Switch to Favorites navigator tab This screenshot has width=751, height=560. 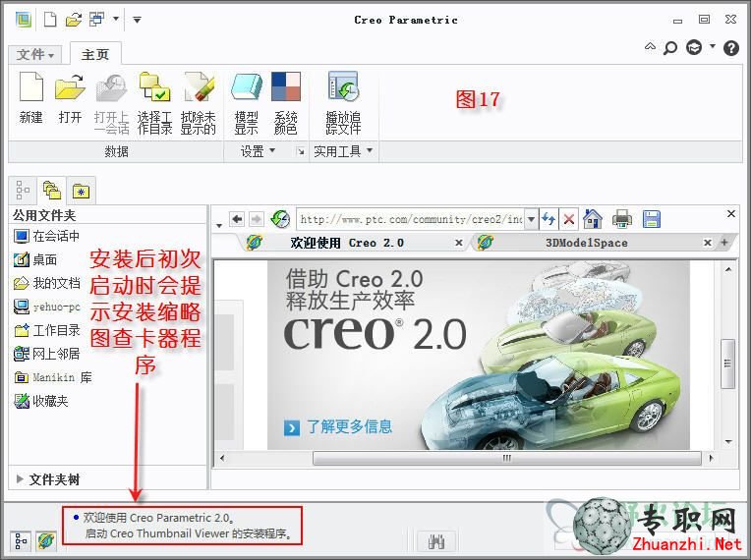pyautogui.click(x=81, y=192)
